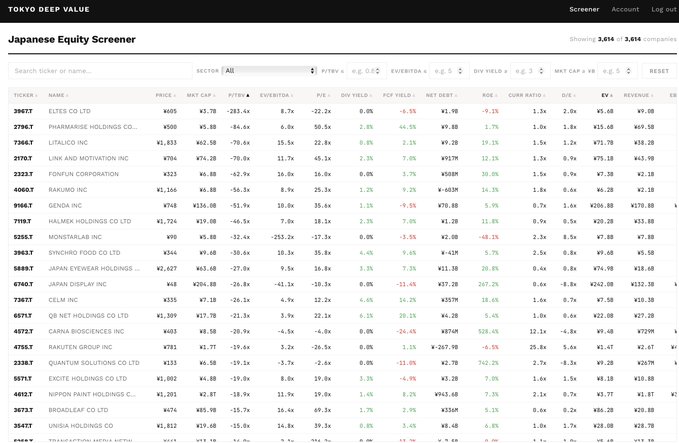Select QUANTUM SOLUTIONS CO LTD name

[x=94, y=363]
